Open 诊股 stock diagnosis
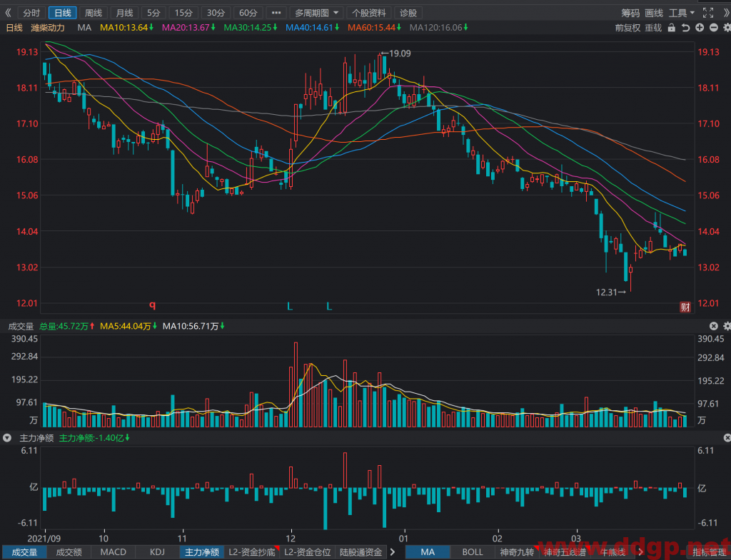Viewport: 731px width, 560px height. click(408, 13)
